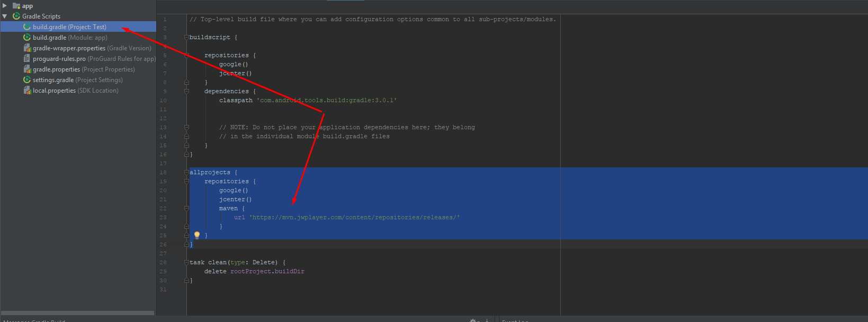Click the Project panel horizontal scrollbar
This screenshot has height=322, width=868.
click(78, 313)
